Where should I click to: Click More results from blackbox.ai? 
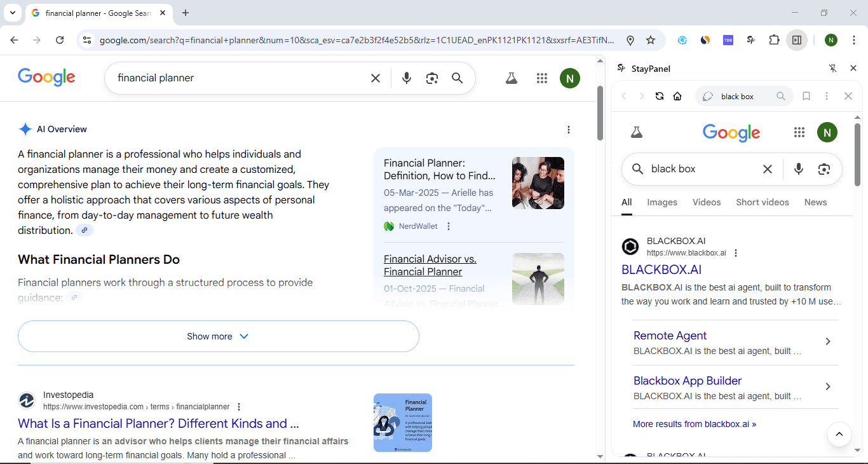point(694,423)
